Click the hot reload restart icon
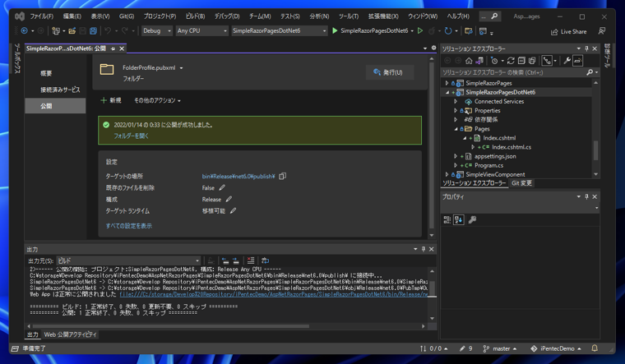Image resolution: width=625 pixels, height=364 pixels. coord(448,30)
